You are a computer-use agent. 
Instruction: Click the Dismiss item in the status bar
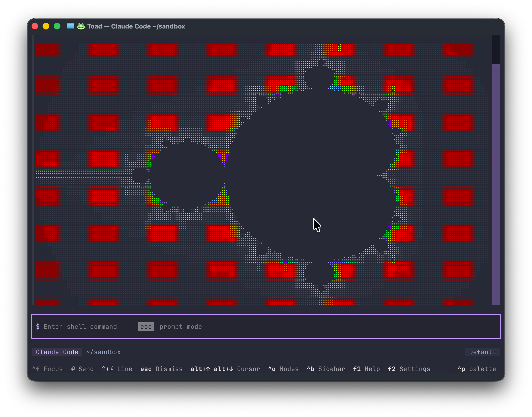click(x=162, y=369)
